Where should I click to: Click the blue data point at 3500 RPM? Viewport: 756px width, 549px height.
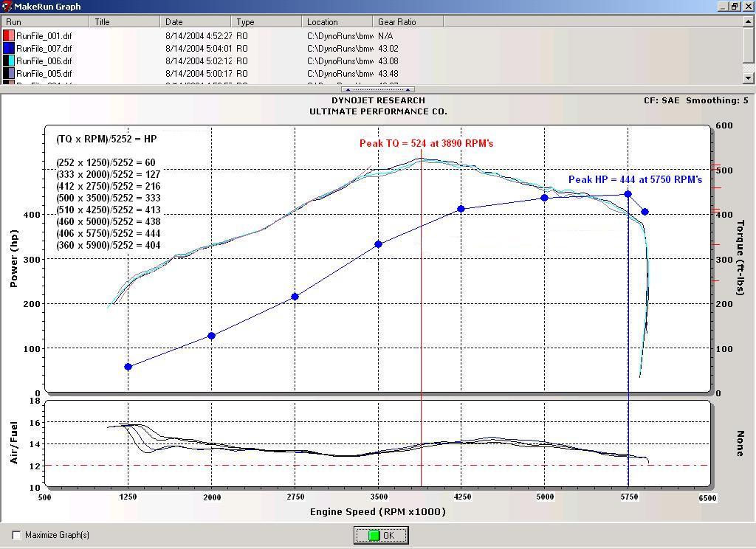(x=378, y=244)
